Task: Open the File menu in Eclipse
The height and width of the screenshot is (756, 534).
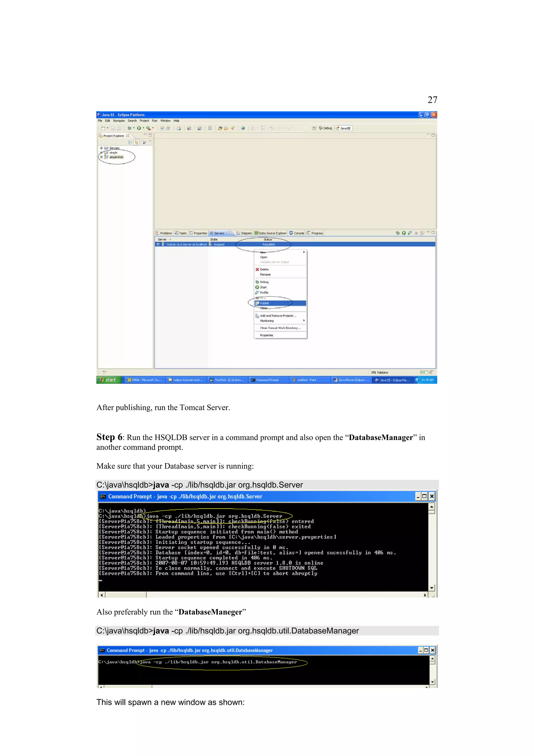Action: (x=100, y=121)
